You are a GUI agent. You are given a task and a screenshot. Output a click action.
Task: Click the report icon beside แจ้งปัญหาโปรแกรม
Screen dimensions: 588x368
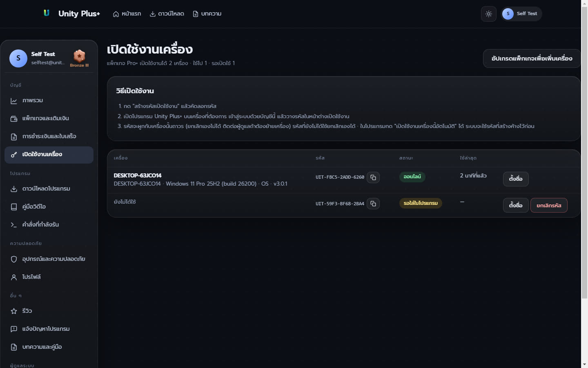(14, 329)
